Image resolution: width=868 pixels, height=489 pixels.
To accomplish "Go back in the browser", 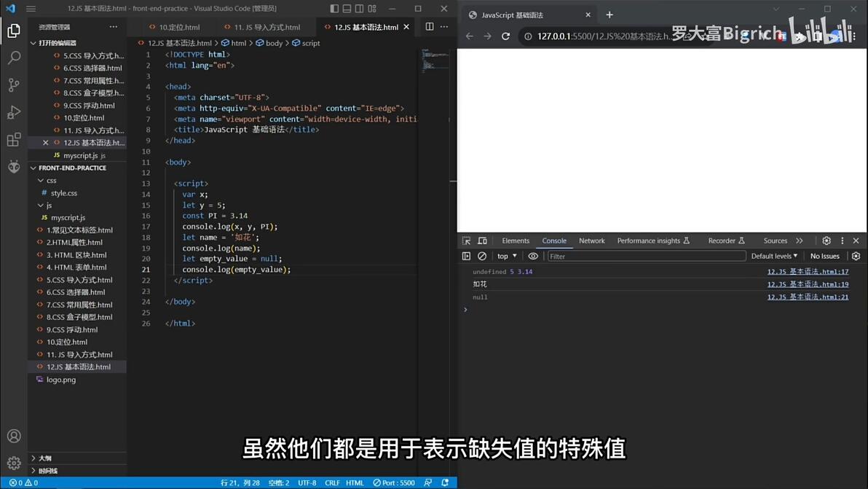I will pos(470,36).
